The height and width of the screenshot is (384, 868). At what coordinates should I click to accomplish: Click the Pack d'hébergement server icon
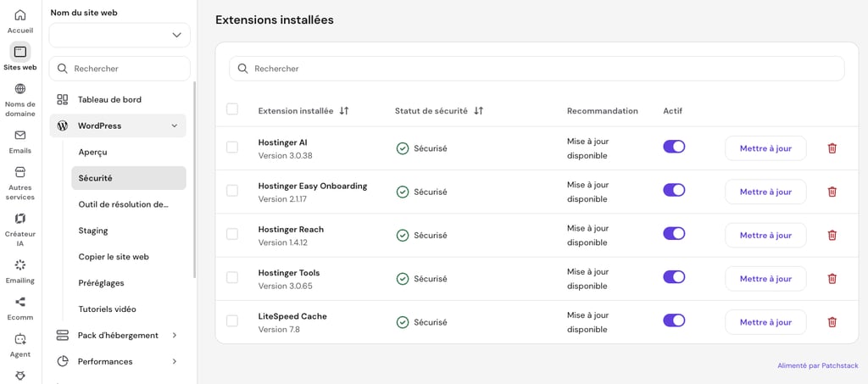[x=63, y=336]
